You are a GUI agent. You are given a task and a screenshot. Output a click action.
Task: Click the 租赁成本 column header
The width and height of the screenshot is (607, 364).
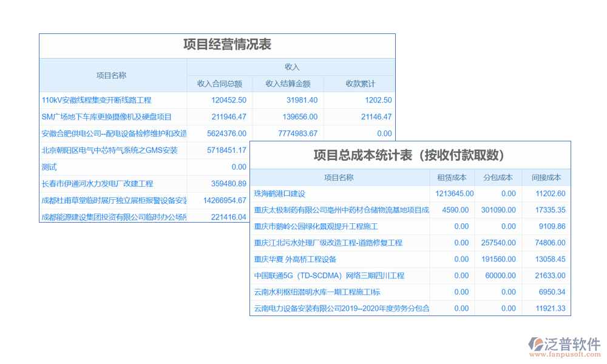click(x=452, y=178)
